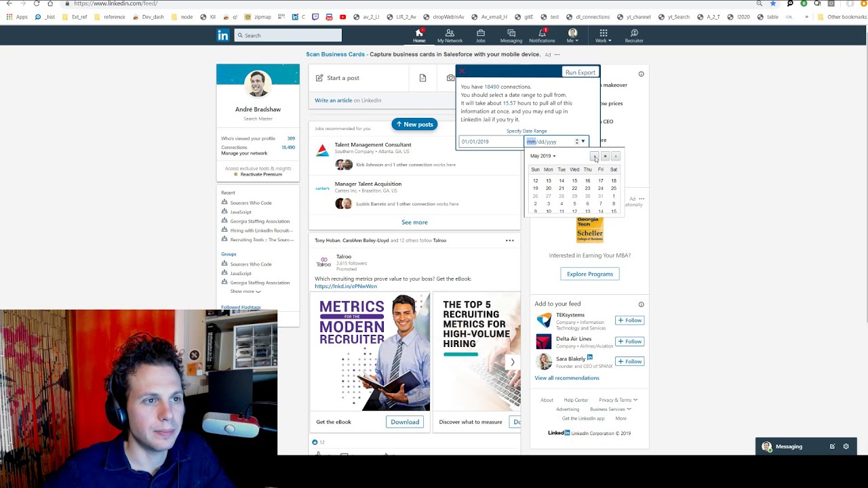Open Manager Talent Acquisition job
Viewport: 868px width, 488px height.
368,184
